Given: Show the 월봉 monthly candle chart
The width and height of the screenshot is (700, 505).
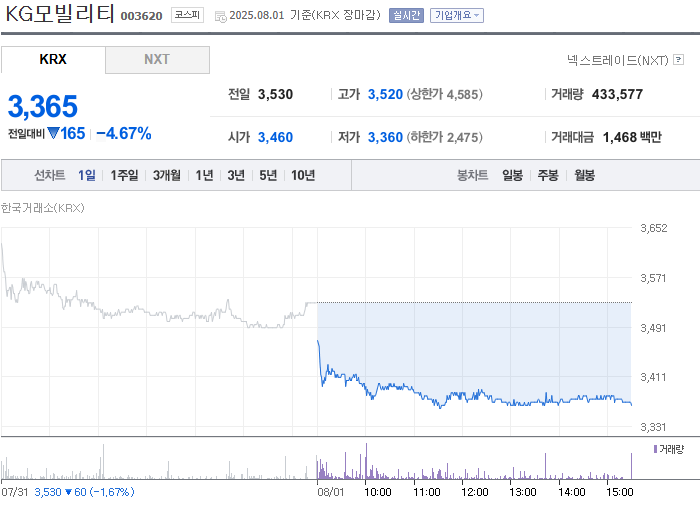Looking at the screenshot, I should click(x=584, y=175).
